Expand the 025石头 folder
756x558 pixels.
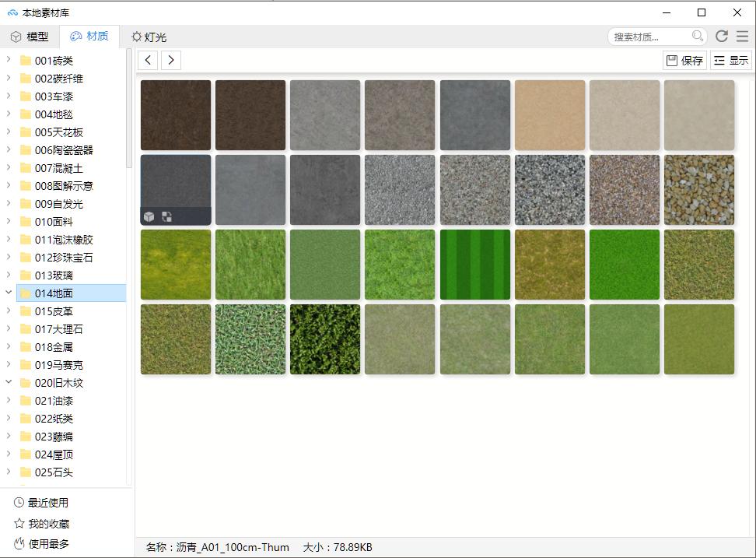point(8,472)
